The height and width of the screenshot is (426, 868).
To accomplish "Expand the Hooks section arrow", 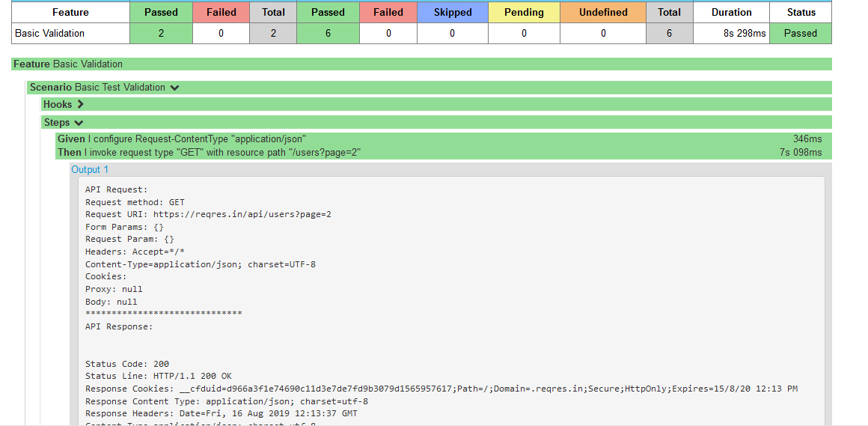I will [x=81, y=105].
